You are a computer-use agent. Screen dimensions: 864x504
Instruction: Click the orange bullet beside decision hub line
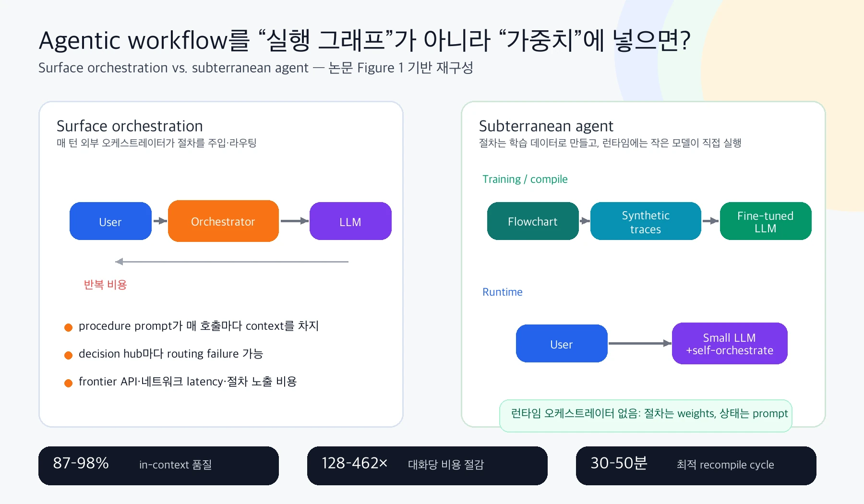click(68, 355)
